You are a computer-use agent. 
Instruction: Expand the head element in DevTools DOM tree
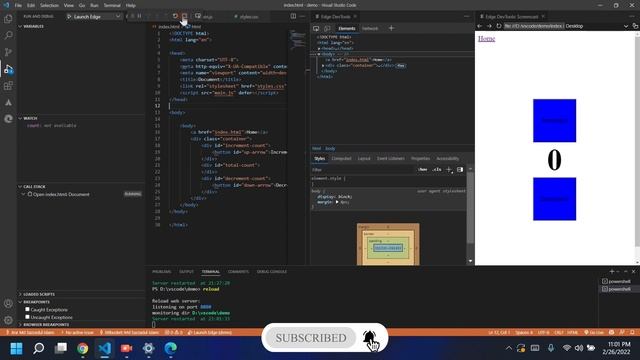(320, 49)
